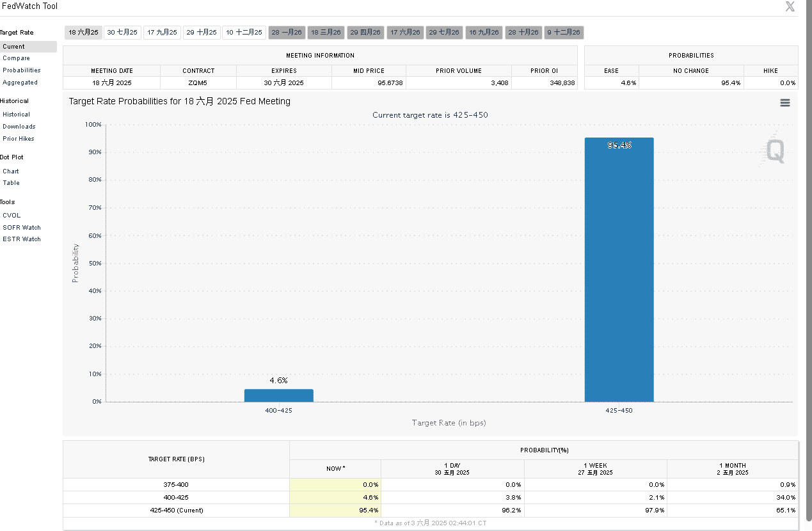
Task: Click the 425-450 x-axis label
Action: coord(619,411)
